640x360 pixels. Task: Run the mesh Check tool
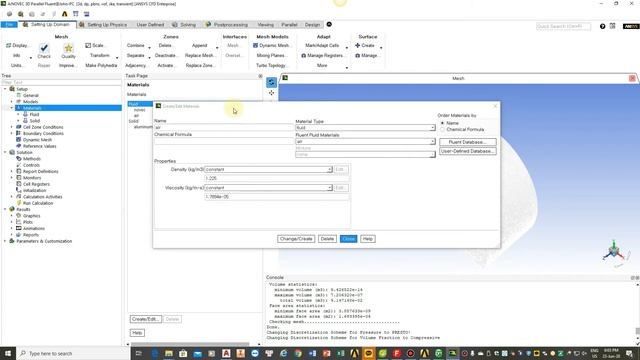[44, 51]
